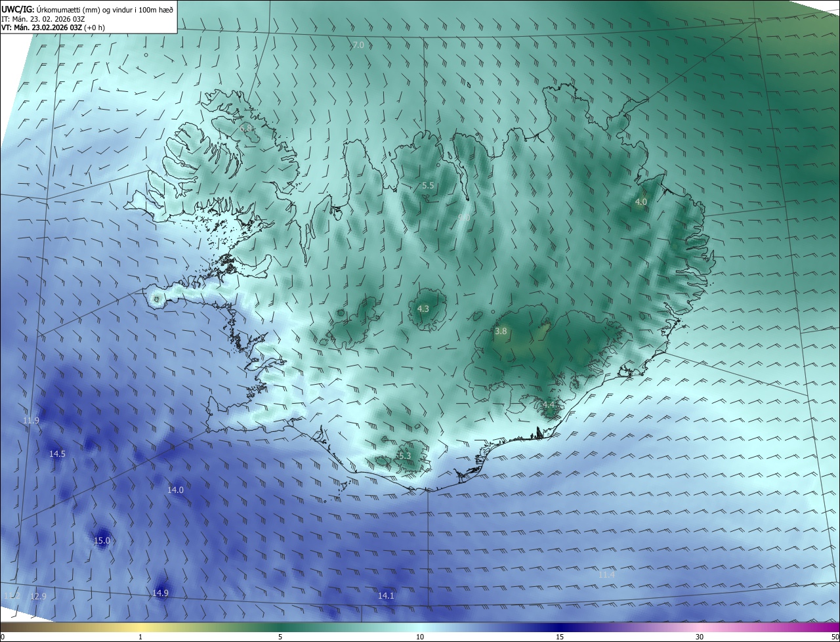Click the 5.5 value label on the map
This screenshot has height=642, width=840.
[428, 186]
